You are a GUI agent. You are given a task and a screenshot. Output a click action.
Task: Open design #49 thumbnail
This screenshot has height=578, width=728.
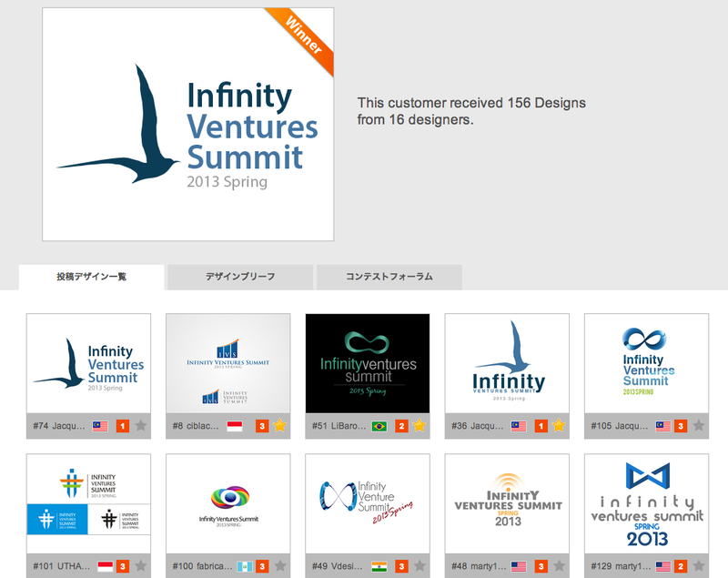368,503
